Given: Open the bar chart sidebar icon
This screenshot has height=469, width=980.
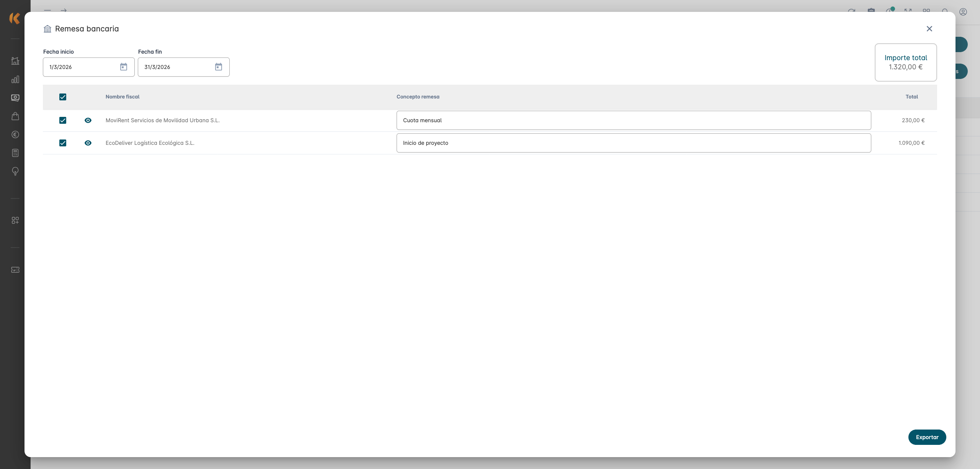Looking at the screenshot, I should click(15, 79).
